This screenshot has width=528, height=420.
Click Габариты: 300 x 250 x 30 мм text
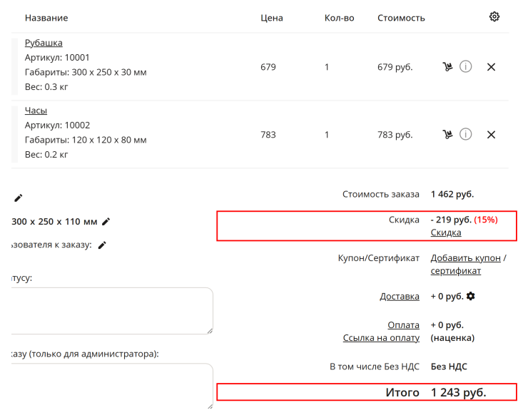click(x=86, y=72)
